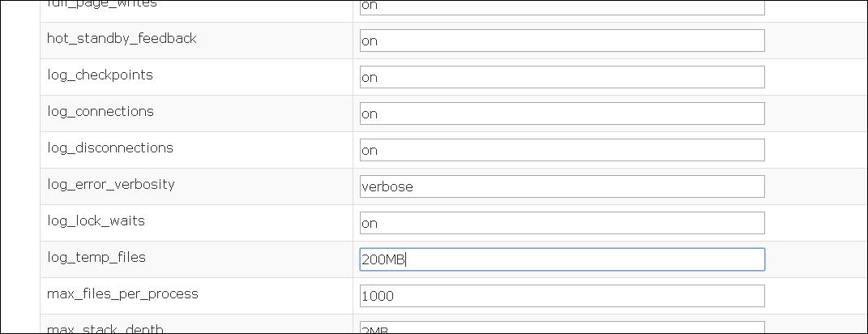868x334 pixels.
Task: Select the log_checkpoints parameter name
Action: coord(100,75)
